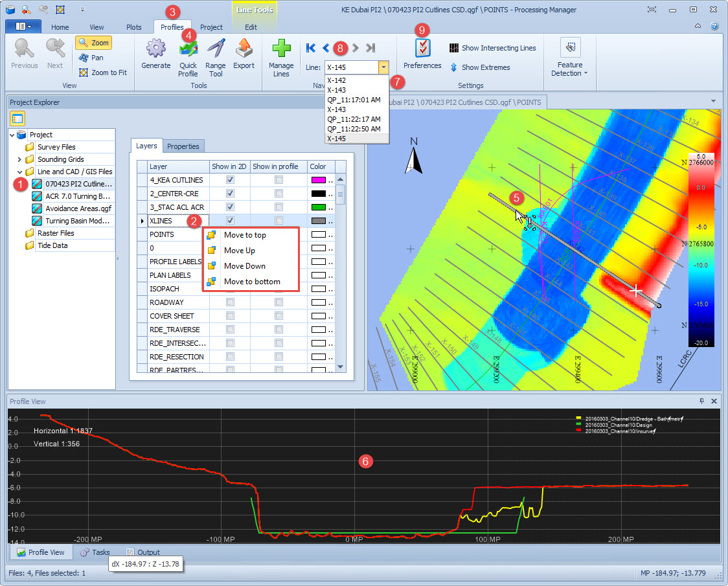Open the Line selection dropdown arrow
This screenshot has height=586, width=728.
384,67
